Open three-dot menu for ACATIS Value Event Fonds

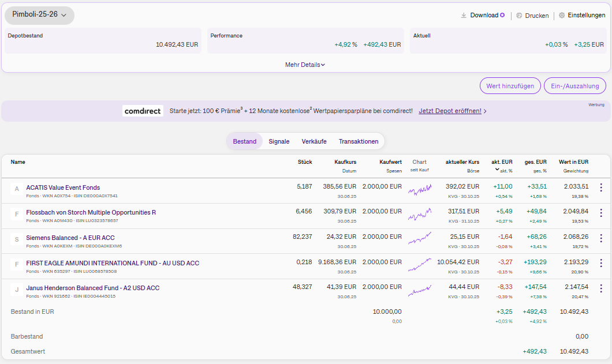600,187
